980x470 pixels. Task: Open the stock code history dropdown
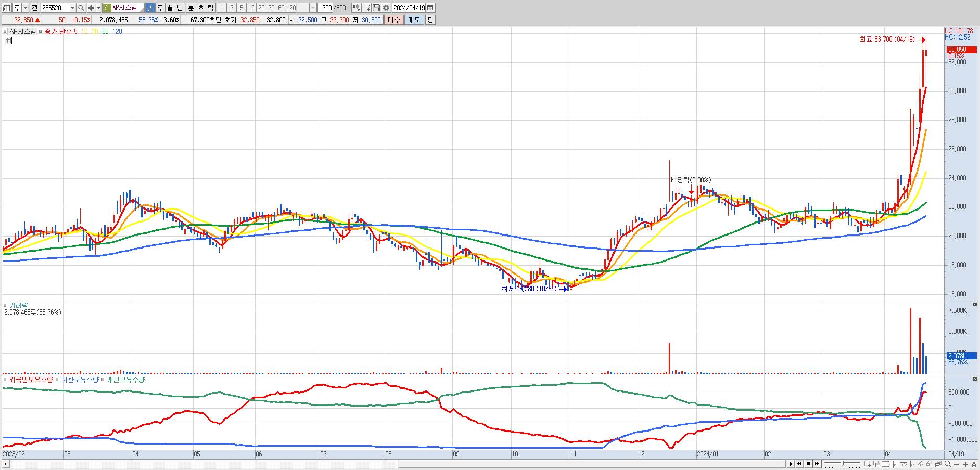[x=72, y=8]
